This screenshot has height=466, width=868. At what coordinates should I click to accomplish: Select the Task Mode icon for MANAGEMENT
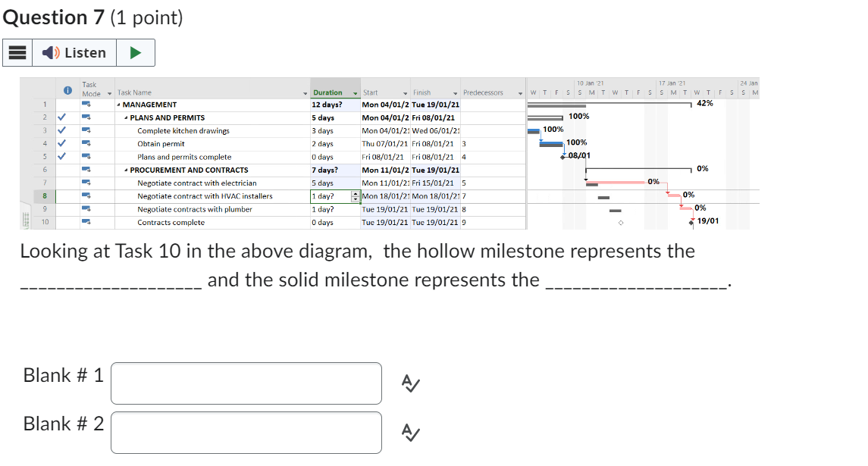(x=85, y=105)
